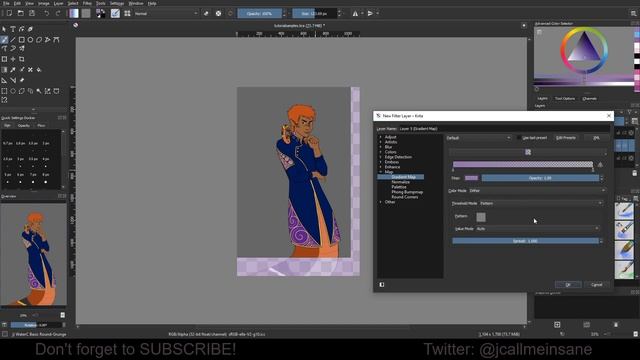Adjust the Spread slider in dialog
Screen dimensions: 640x360
[x=525, y=241]
